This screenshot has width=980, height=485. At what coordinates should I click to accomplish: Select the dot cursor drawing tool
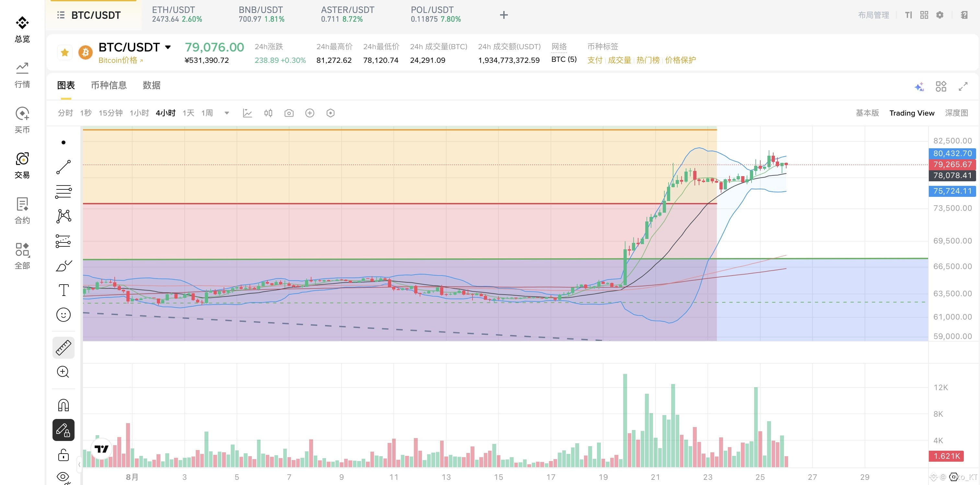point(63,142)
